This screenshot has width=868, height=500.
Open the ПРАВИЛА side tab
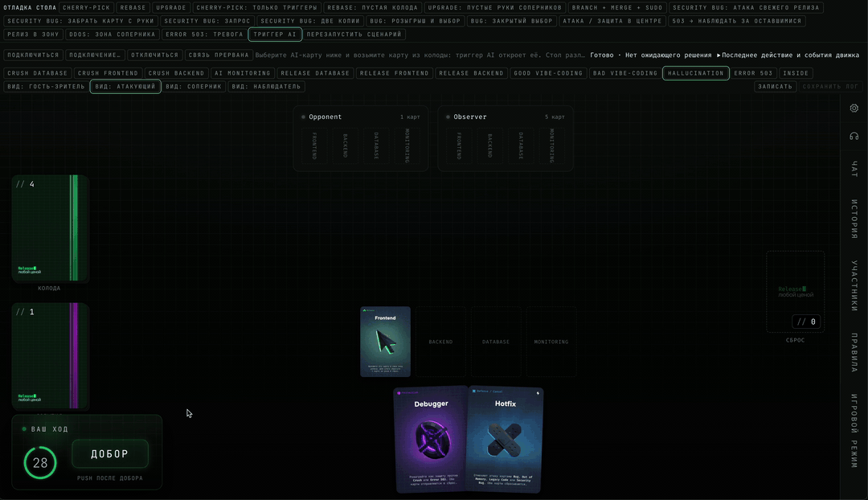click(x=854, y=353)
